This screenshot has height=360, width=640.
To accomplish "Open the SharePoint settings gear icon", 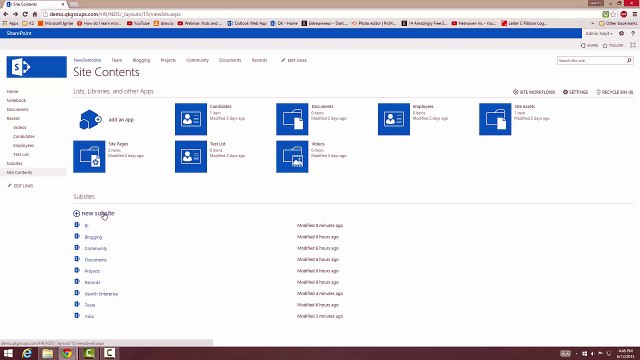I will [621, 33].
